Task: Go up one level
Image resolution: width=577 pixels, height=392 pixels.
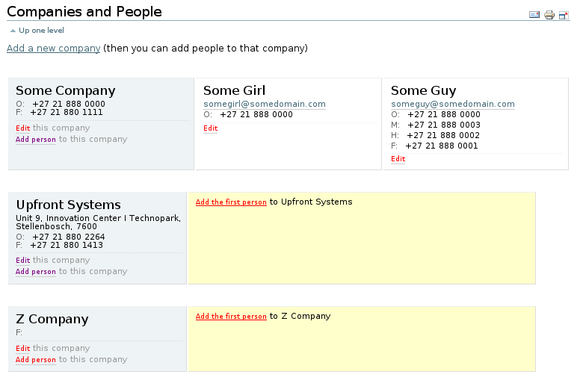Action: point(41,31)
